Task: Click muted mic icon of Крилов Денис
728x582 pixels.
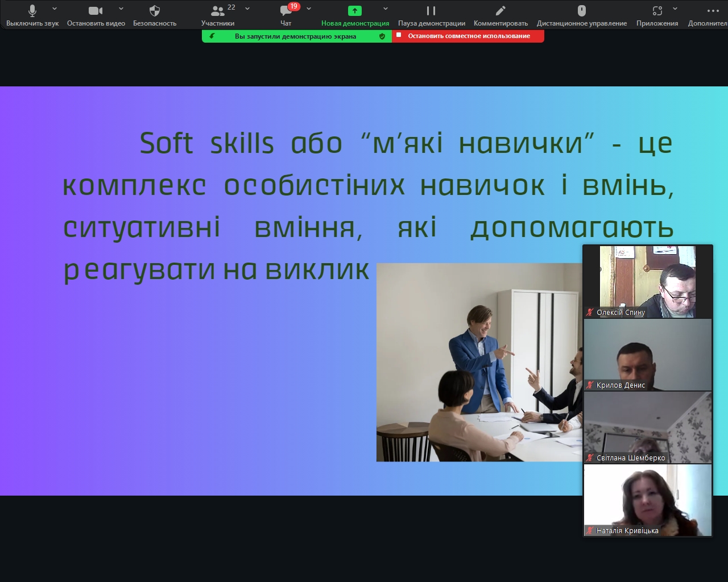Action: (x=590, y=385)
